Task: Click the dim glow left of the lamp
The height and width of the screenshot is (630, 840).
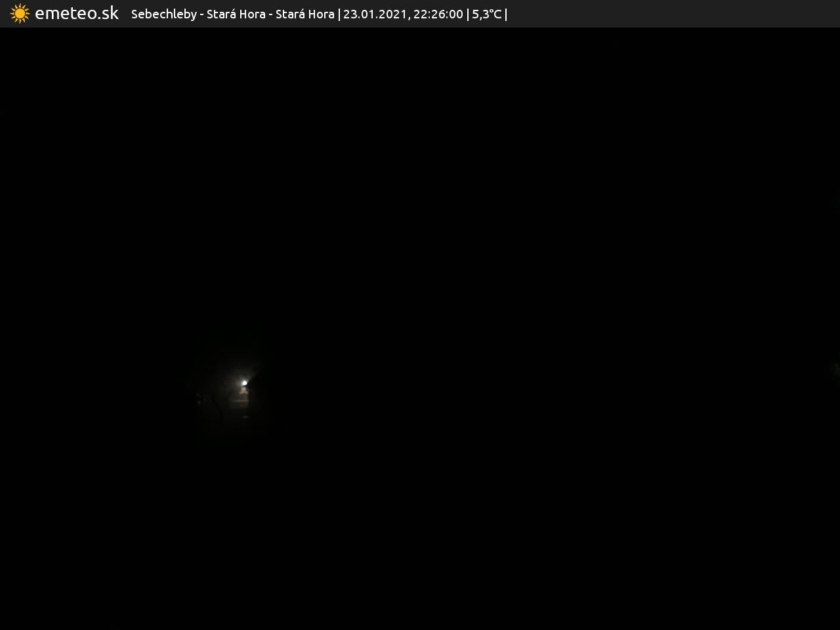Action: [x=199, y=398]
